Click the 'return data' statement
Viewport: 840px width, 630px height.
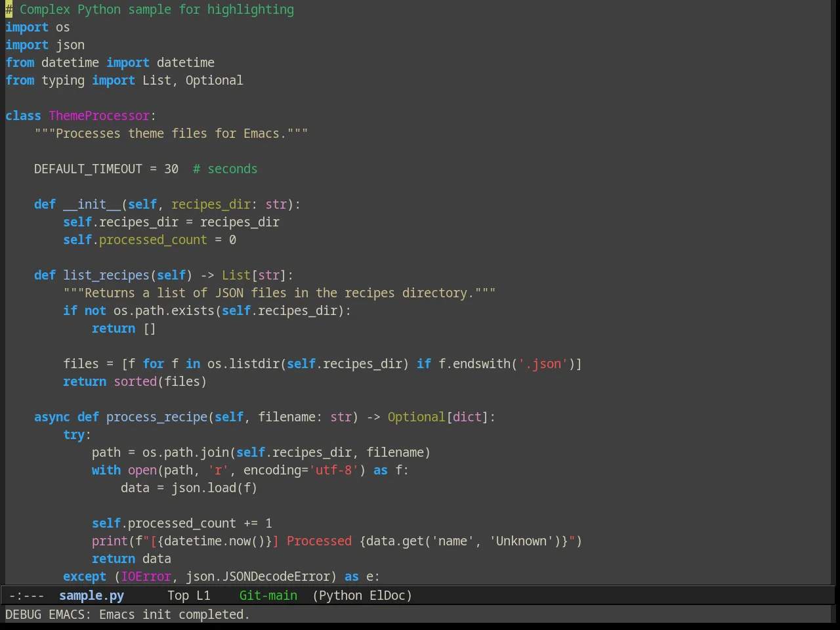(131, 558)
